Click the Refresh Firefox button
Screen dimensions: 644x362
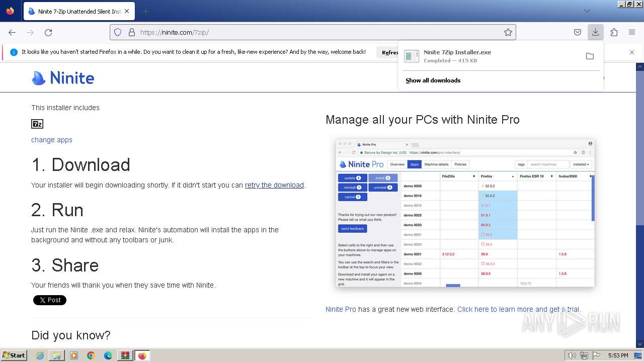(x=387, y=52)
